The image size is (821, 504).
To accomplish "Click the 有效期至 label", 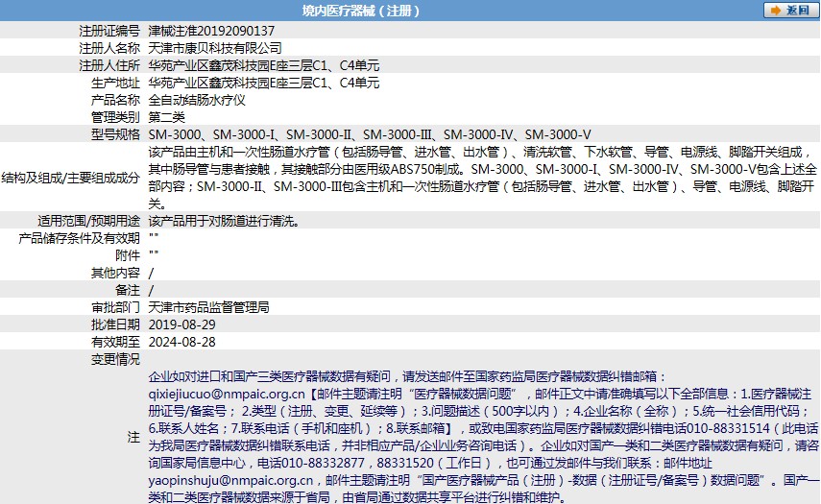I will click(x=116, y=342).
